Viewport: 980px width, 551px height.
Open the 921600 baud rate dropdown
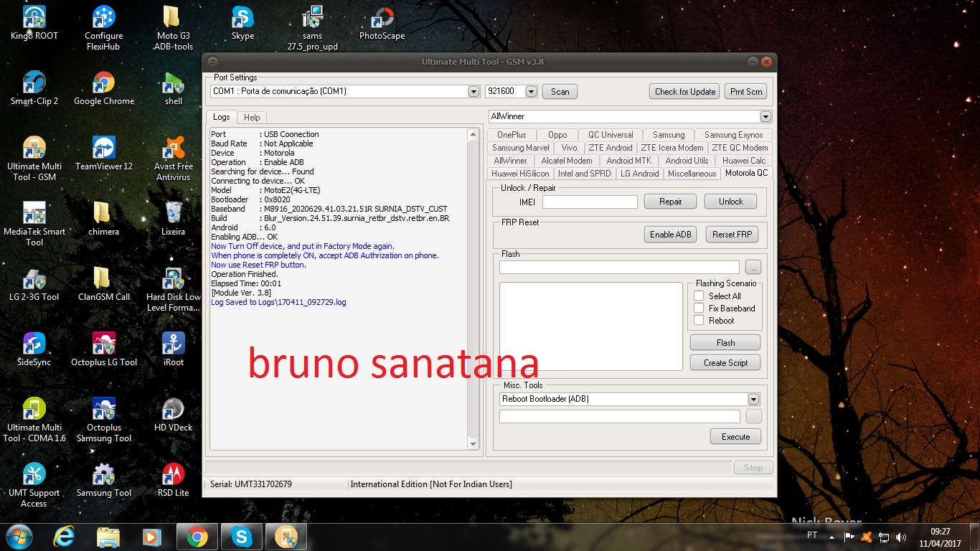coord(532,92)
